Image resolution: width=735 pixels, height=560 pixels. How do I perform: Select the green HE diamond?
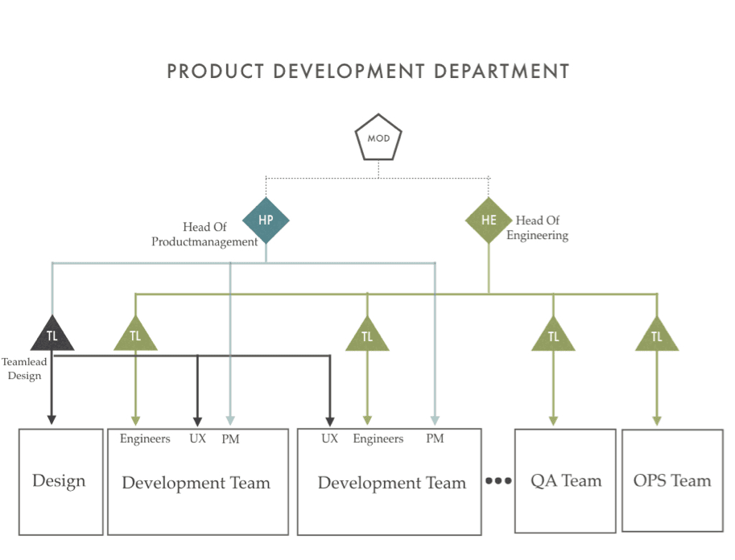[x=489, y=220]
